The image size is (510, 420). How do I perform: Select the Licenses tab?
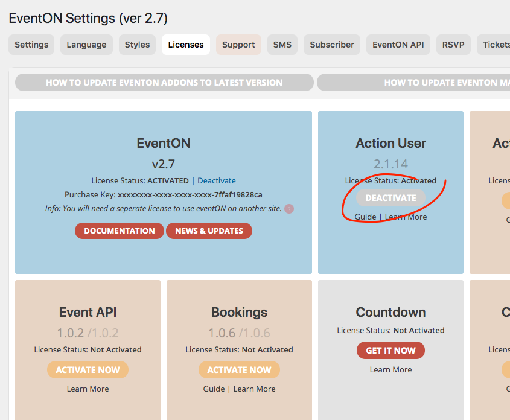pyautogui.click(x=186, y=45)
